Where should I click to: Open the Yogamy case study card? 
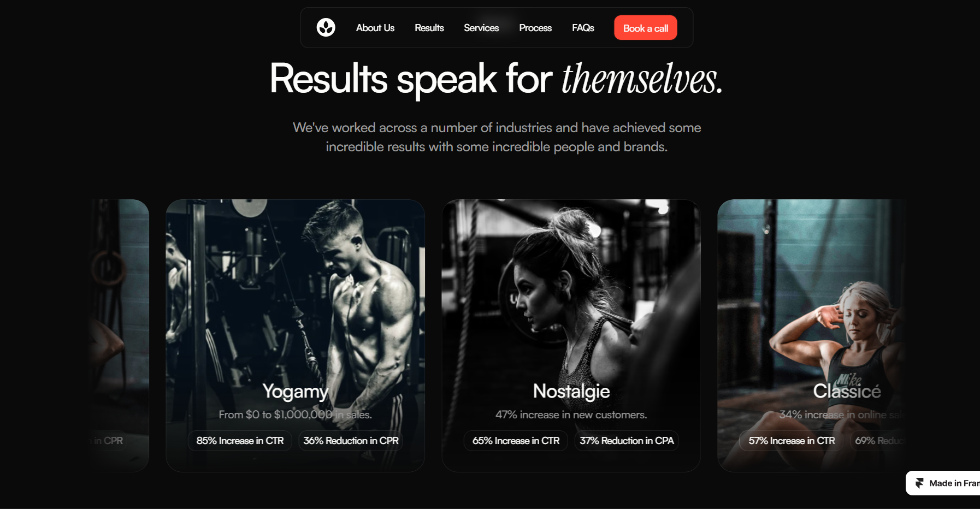coord(296,335)
